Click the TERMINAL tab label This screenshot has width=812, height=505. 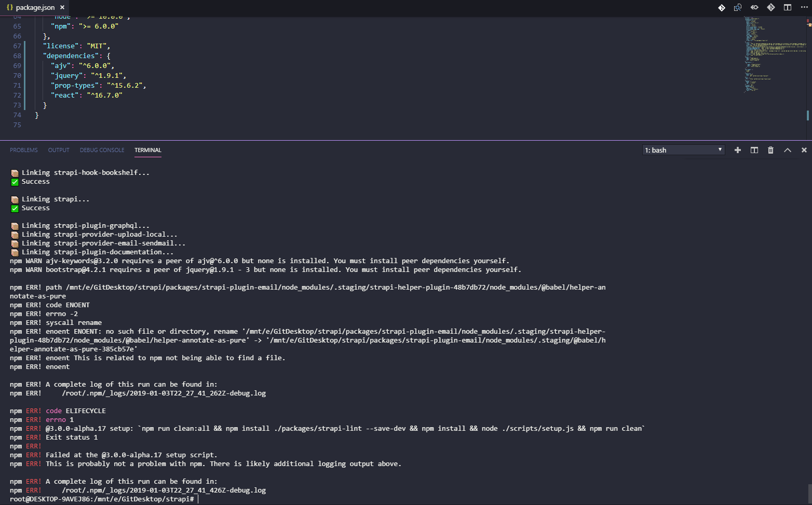[x=147, y=150]
